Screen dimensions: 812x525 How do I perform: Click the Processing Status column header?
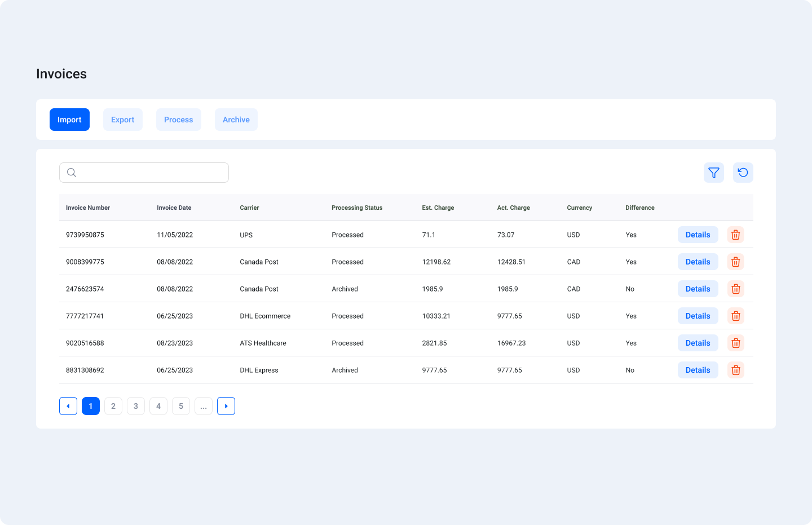(x=357, y=208)
